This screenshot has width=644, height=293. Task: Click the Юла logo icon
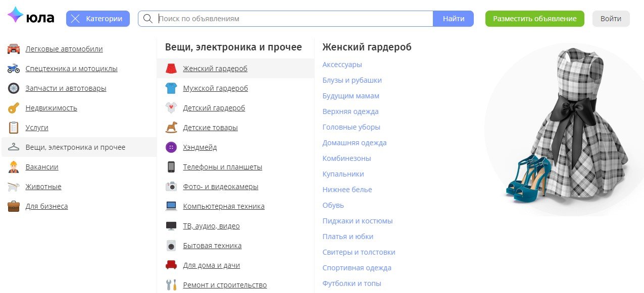[16, 15]
